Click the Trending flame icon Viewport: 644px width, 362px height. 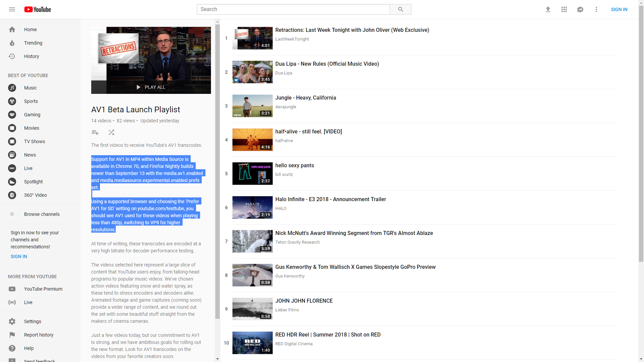(12, 43)
